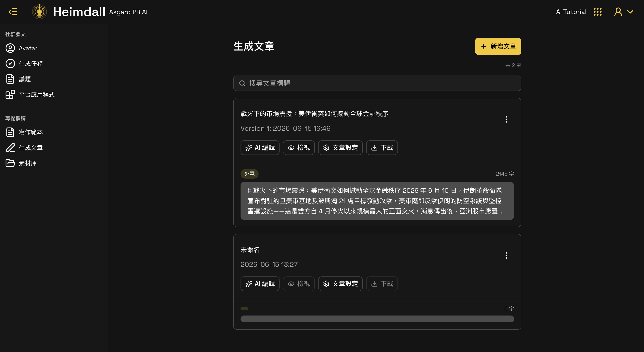Open the user account icon

[x=618, y=12]
